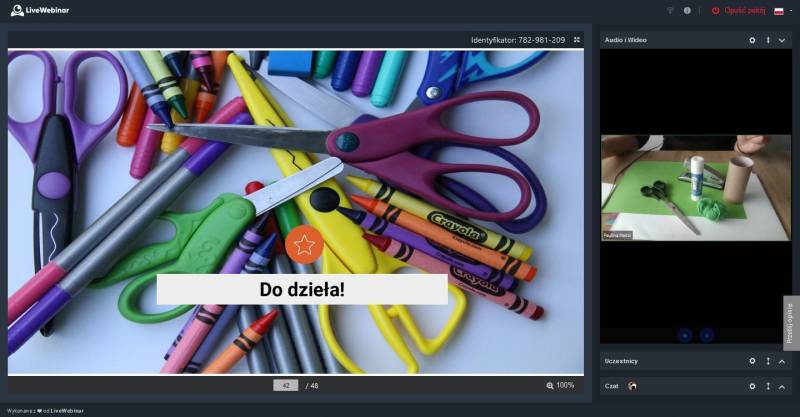Screen dimensions: 800x417
Task: Open the Polish flag language dropdown
Action: (x=780, y=10)
